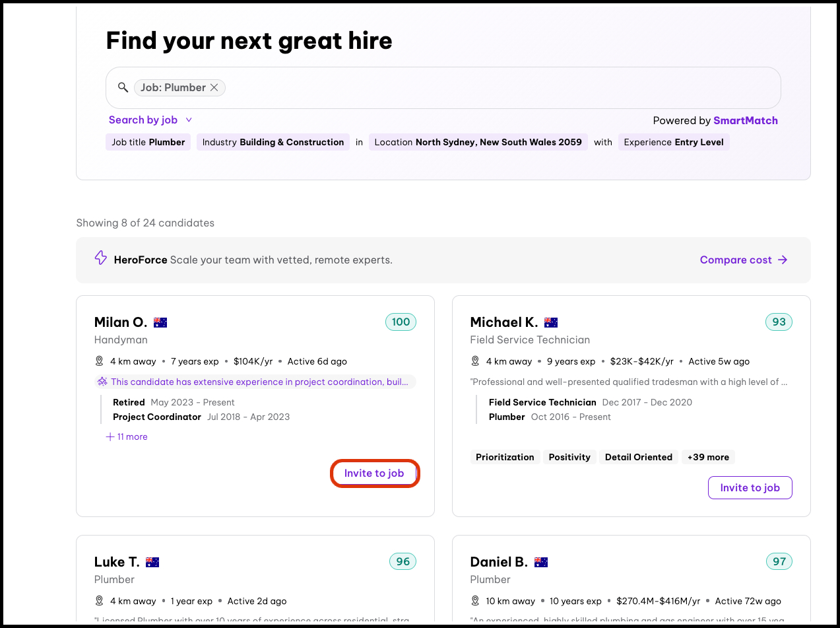Click Australian flag next to Michael K.
The height and width of the screenshot is (628, 840).
551,322
